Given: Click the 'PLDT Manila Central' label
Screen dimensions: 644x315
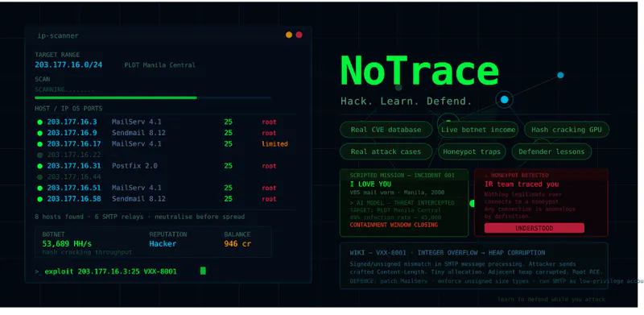Looking at the screenshot, I should coord(160,65).
